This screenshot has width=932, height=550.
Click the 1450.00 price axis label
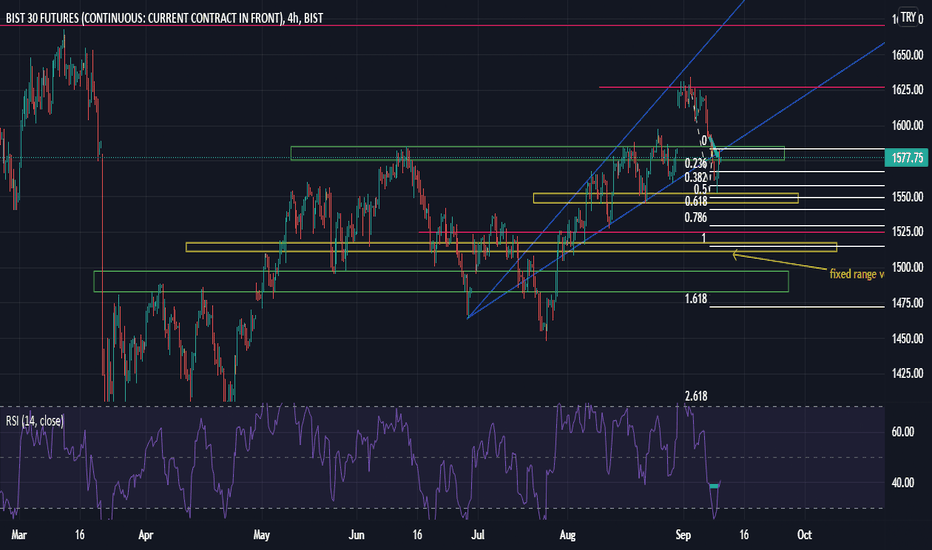coord(908,338)
